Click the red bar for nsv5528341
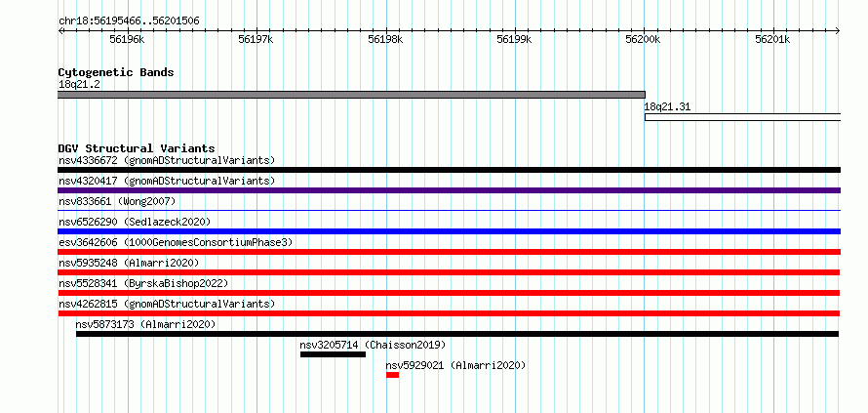868x413 pixels. 449,293
